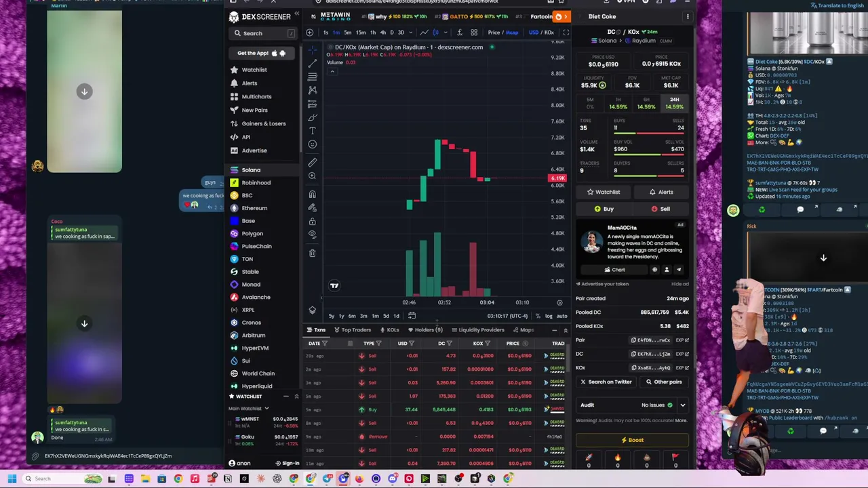Toggle the chart between Price and Mcap
This screenshot has width=868, height=488.
tap(502, 33)
